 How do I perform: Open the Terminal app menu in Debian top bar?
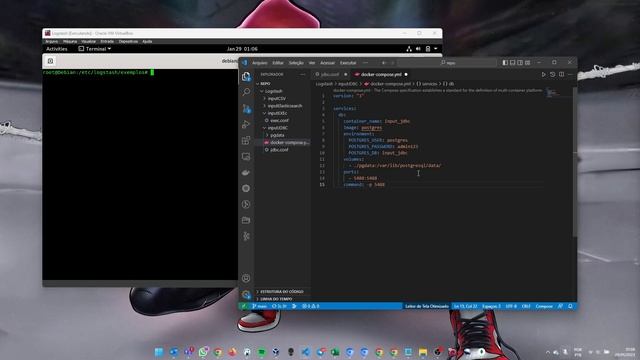(95, 49)
